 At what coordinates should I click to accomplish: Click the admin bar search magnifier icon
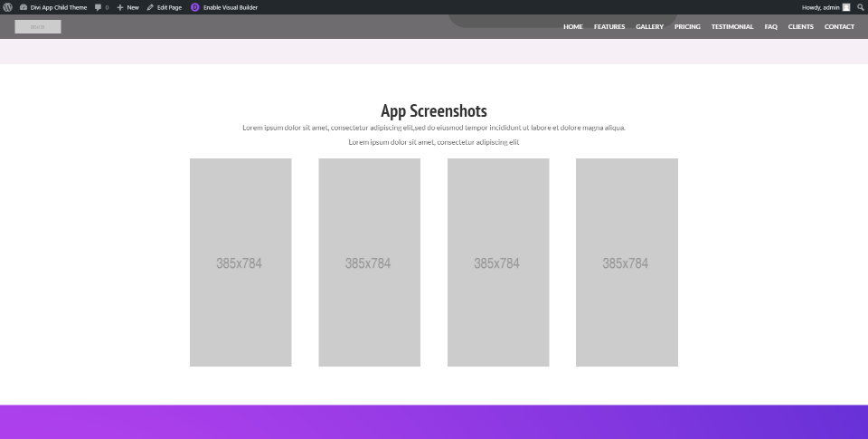point(860,7)
